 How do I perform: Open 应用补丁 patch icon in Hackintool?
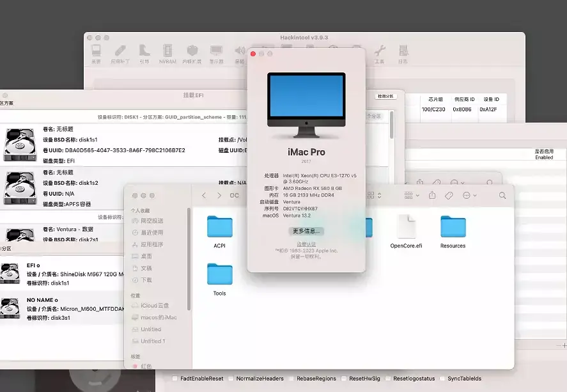click(x=120, y=54)
